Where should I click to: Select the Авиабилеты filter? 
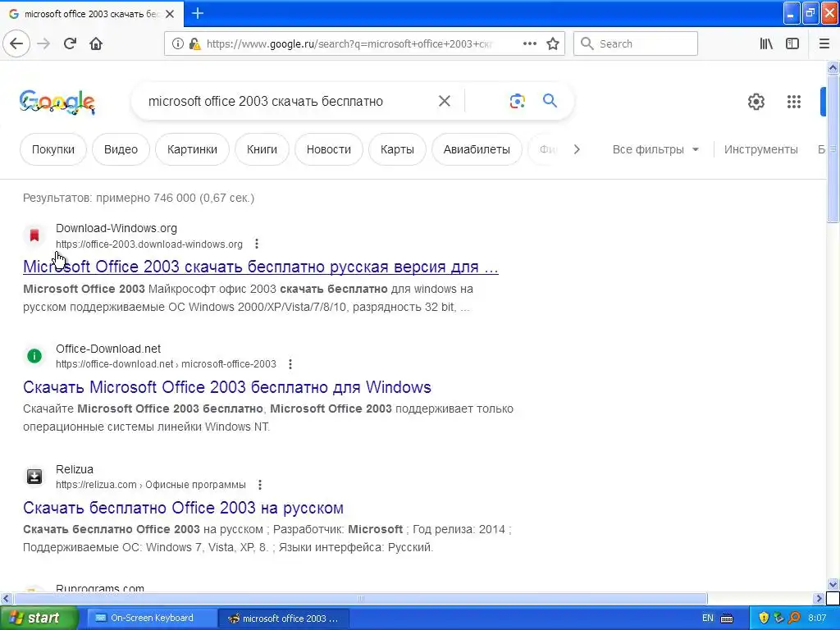click(x=477, y=149)
